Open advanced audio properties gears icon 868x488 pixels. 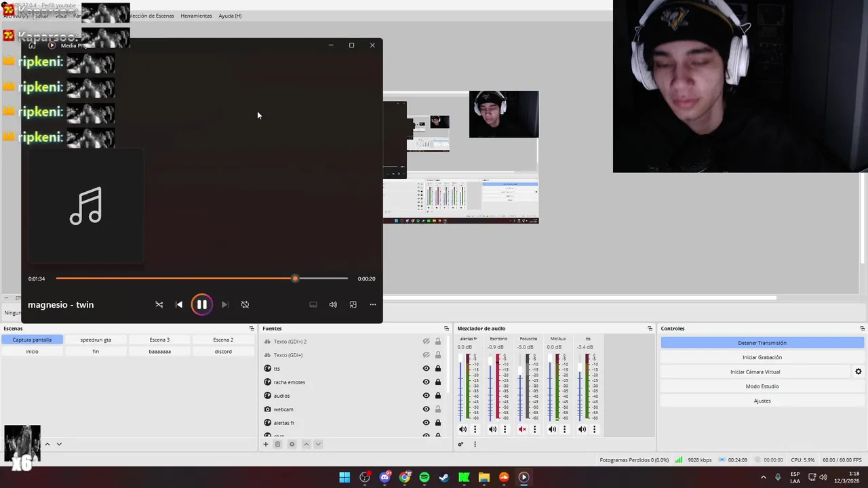pos(460,444)
